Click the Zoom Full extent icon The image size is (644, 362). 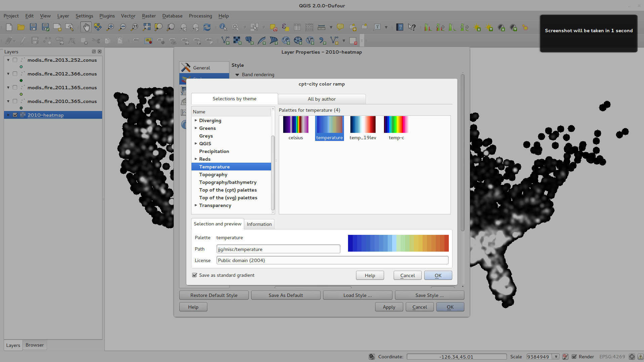tap(146, 27)
